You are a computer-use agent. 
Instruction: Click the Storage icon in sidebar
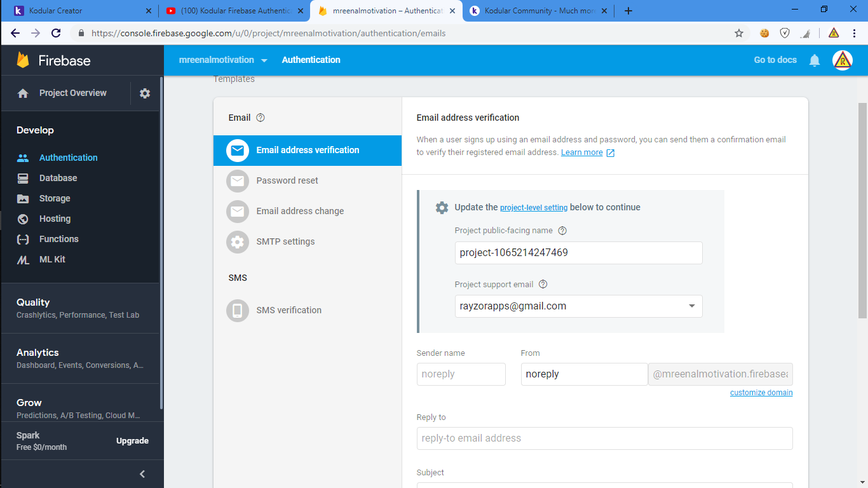click(x=23, y=198)
